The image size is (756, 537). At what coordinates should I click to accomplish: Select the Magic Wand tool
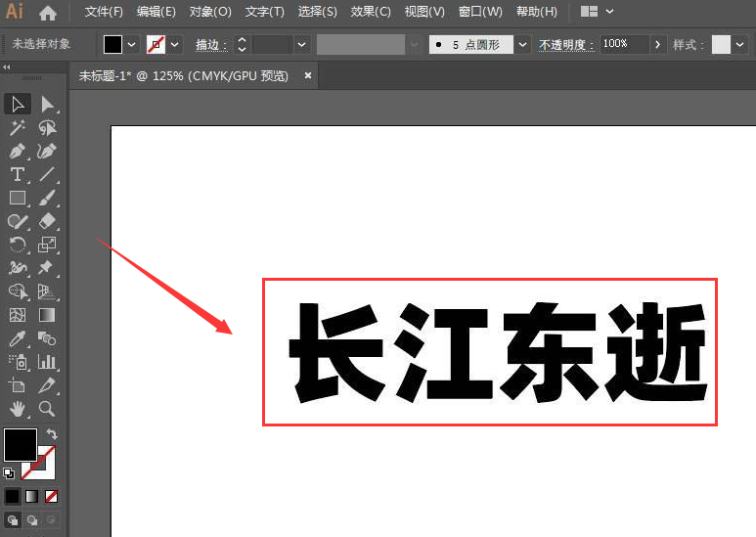[17, 128]
